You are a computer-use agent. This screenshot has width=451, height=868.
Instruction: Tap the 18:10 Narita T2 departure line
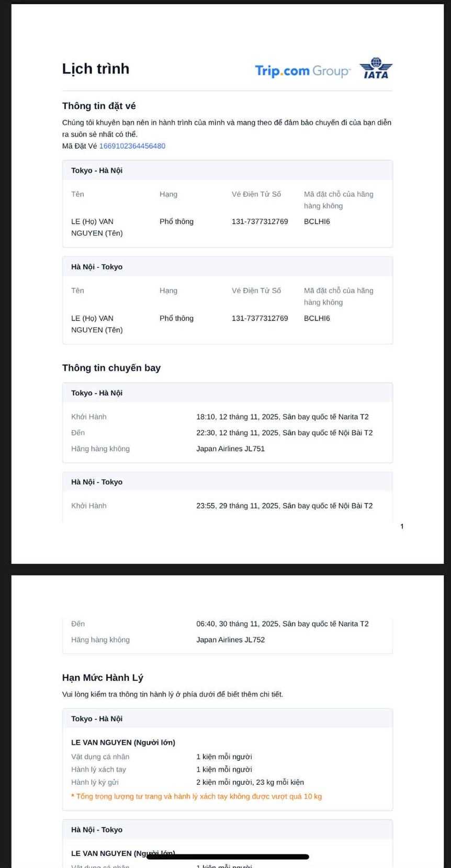click(282, 416)
